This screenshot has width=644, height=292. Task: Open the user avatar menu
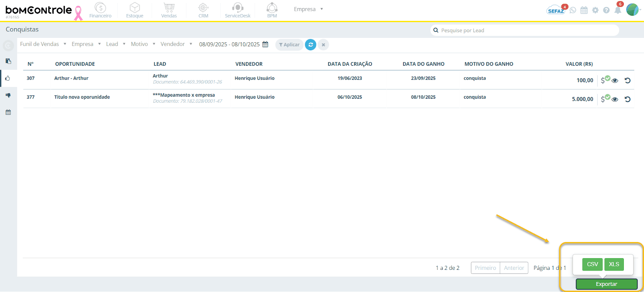(x=633, y=10)
